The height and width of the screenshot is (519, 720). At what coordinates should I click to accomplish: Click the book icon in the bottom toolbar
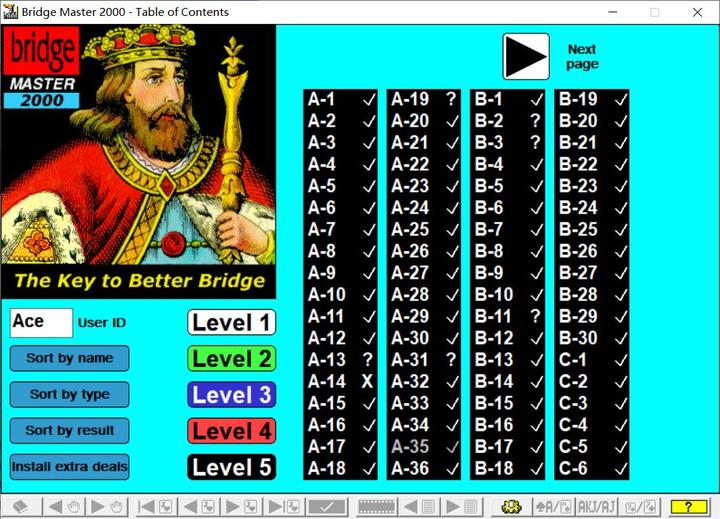(21, 507)
